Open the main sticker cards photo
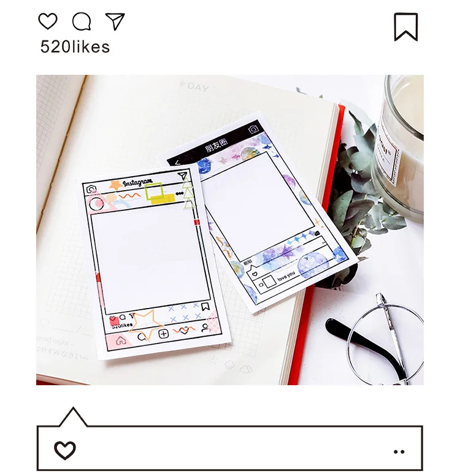 pos(230,230)
